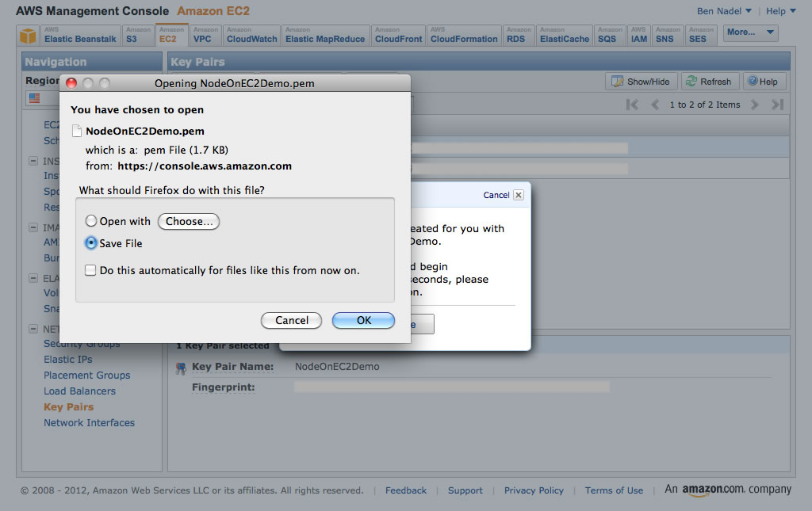Open the top-right Help dropdown
The height and width of the screenshot is (511, 812).
[x=780, y=11]
